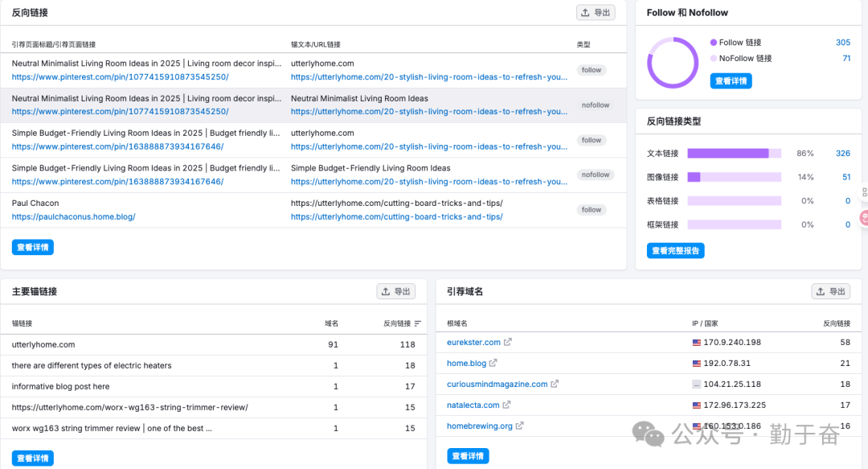
Task: Export the top anchors table
Action: 395,291
